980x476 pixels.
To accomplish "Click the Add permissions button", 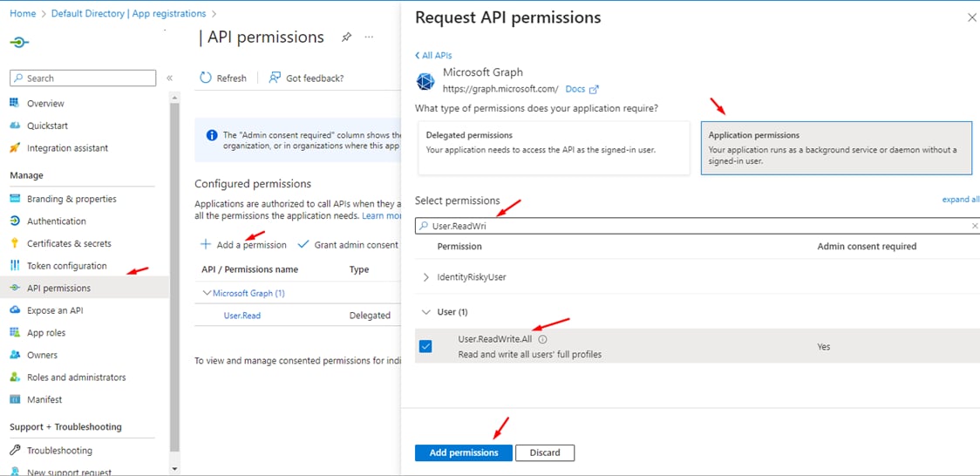I will click(x=464, y=452).
